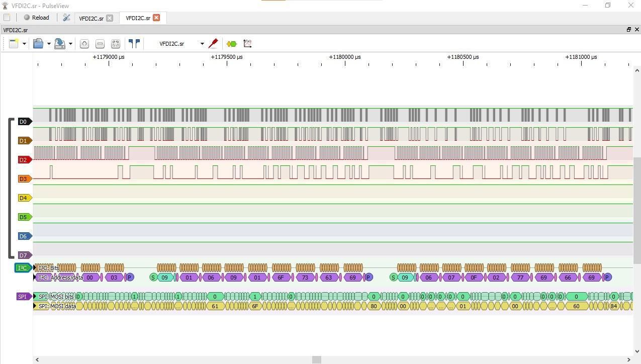Screen dimensions: 641x364
Task: Click the add math signal icon
Action: click(x=247, y=44)
